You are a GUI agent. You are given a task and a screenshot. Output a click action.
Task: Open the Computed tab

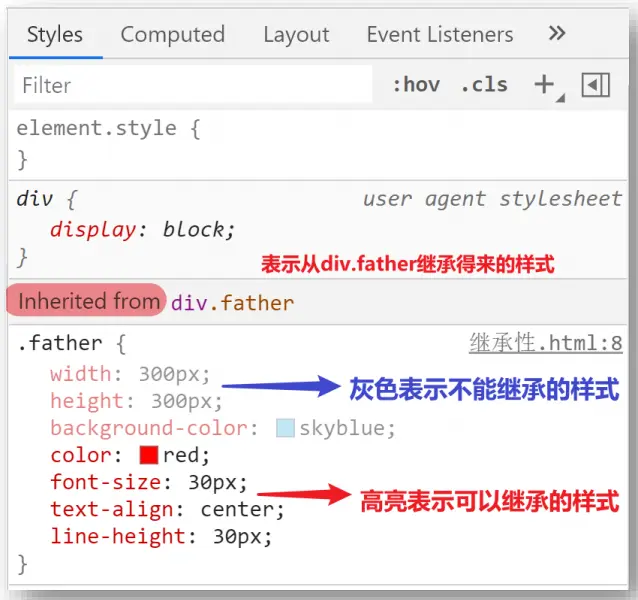click(172, 35)
